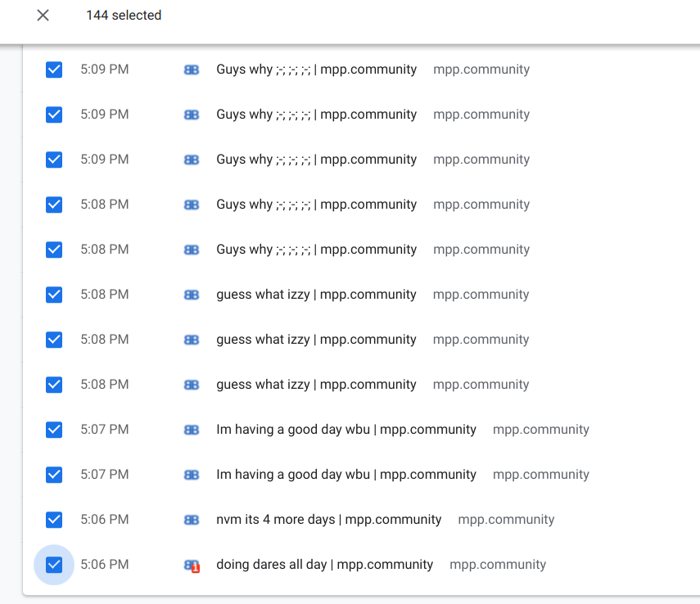Click the favicon of the first 5:09 PM "Guys why" row
This screenshot has width=700, height=604.
192,70
